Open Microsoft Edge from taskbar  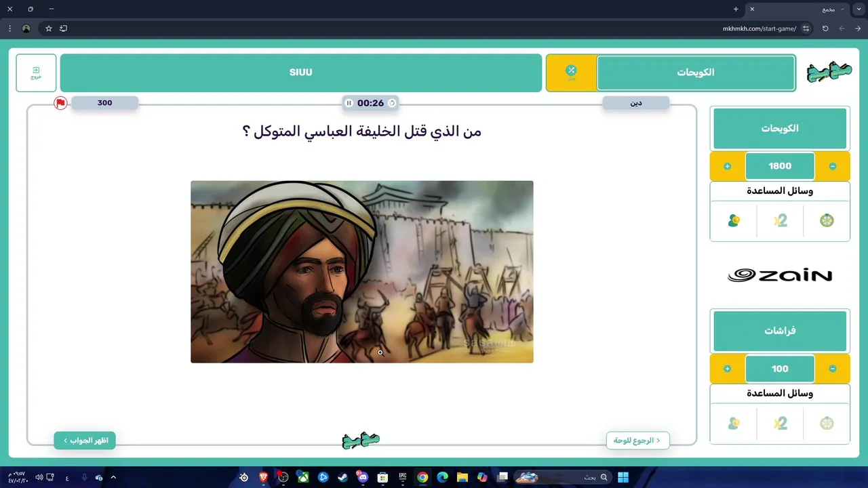click(x=442, y=477)
